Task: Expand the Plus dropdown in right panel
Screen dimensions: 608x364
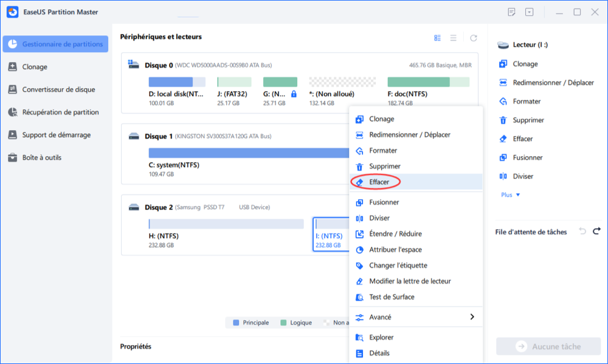Action: coord(510,195)
